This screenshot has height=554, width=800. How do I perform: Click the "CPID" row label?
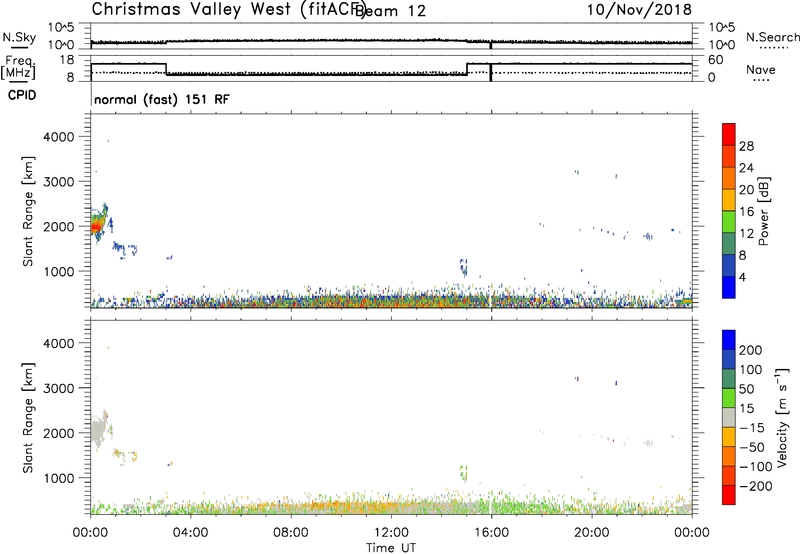pyautogui.click(x=21, y=95)
